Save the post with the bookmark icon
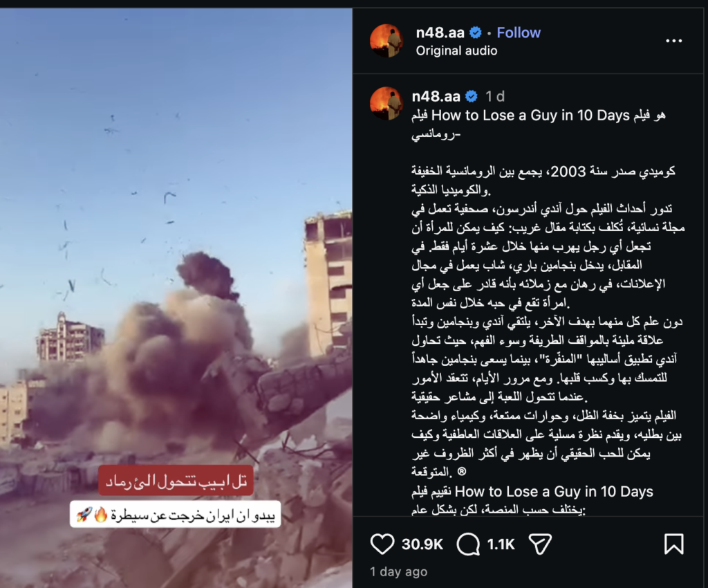This screenshot has width=708, height=588. point(673,544)
